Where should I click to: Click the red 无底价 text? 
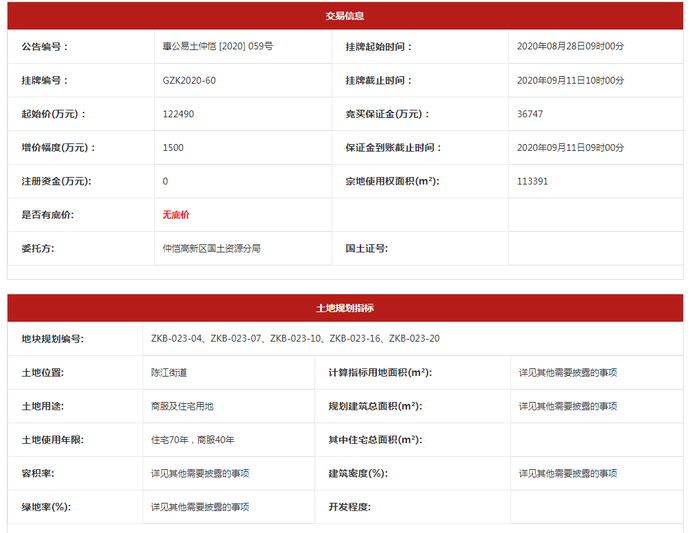[175, 215]
